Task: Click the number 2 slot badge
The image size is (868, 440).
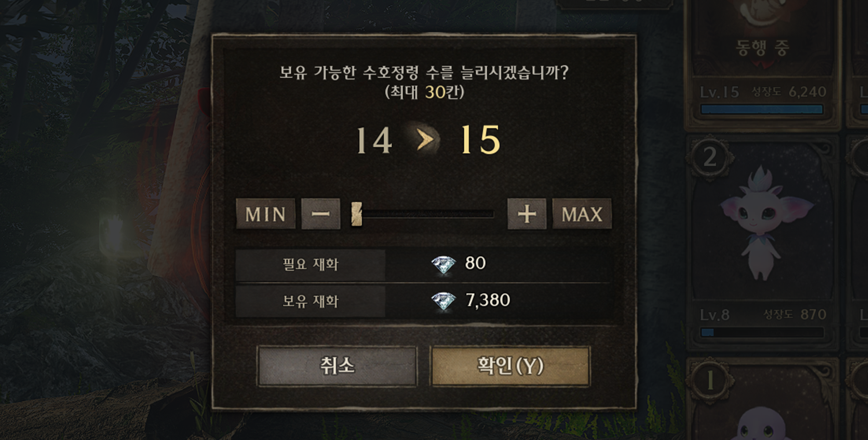Action: click(x=710, y=157)
